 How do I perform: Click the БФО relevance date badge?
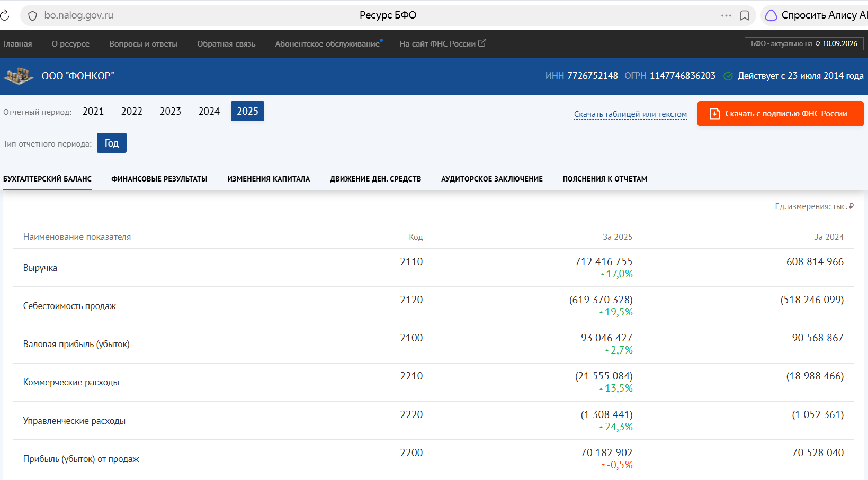point(804,43)
